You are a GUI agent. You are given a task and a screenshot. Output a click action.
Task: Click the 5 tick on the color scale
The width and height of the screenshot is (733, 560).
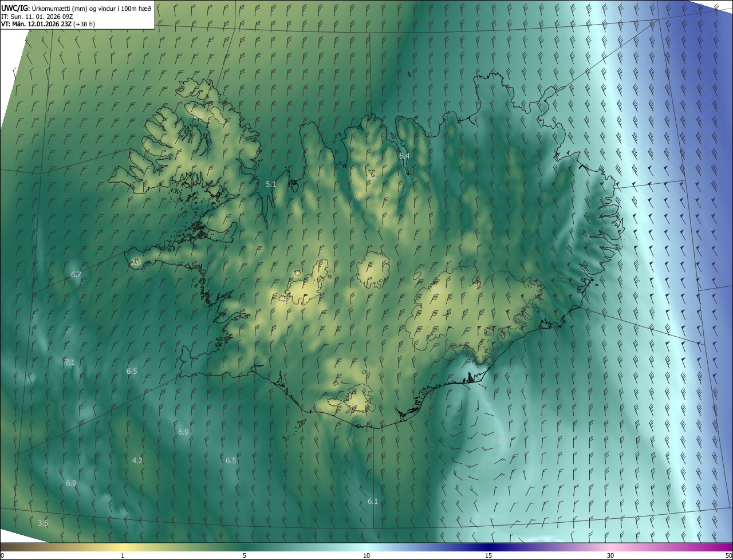pyautogui.click(x=245, y=555)
